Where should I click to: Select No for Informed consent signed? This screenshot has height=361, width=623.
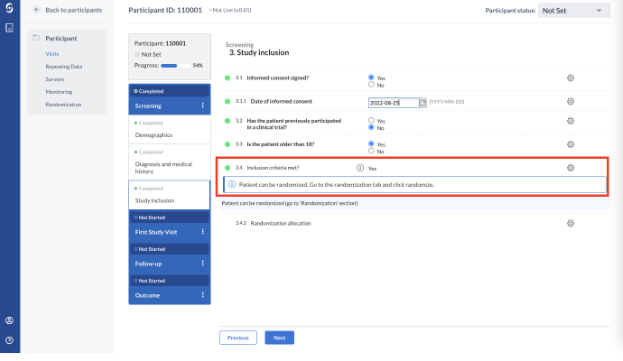tap(371, 85)
